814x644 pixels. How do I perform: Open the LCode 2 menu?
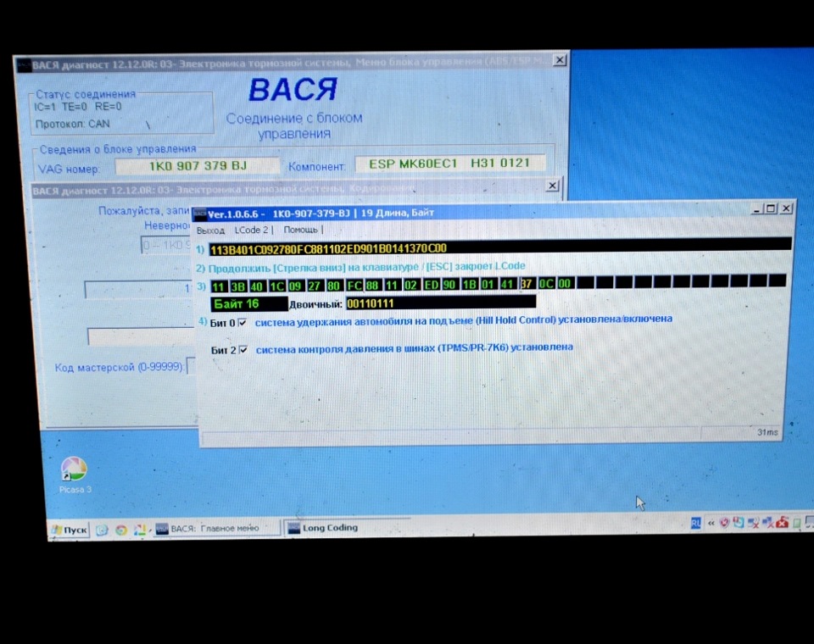[x=252, y=230]
